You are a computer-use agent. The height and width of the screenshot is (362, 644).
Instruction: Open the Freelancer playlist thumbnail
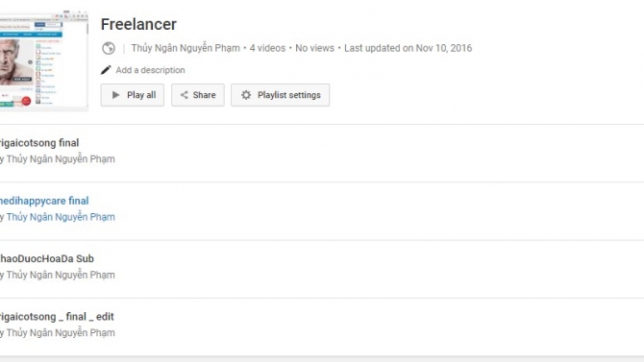pyautogui.click(x=43, y=60)
